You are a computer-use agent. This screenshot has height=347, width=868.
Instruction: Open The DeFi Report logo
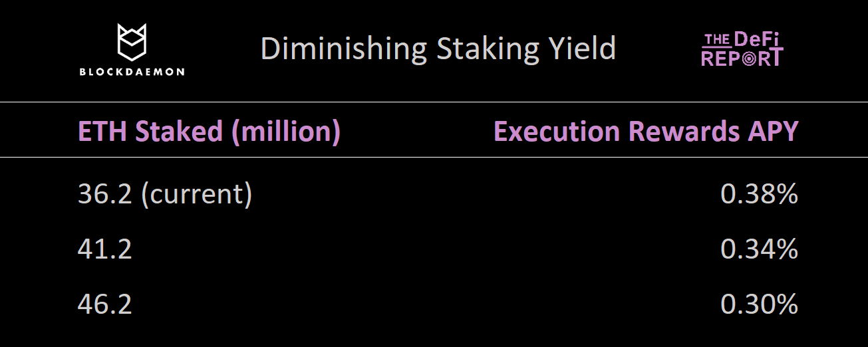pos(742,50)
